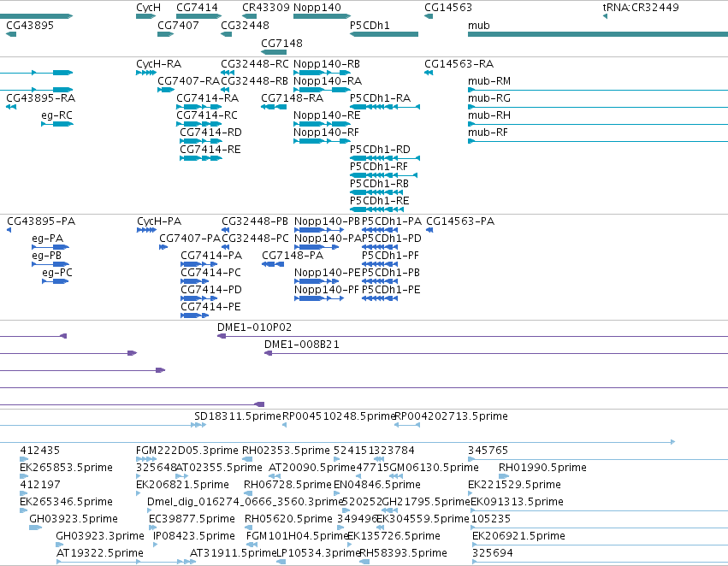Image resolution: width=728 pixels, height=566 pixels.
Task: Click protein eg-PA
Action: (50, 247)
